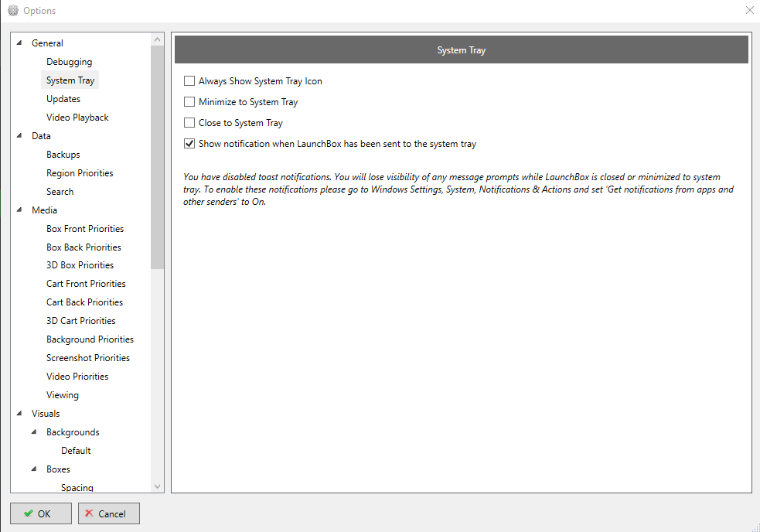Select Cart Front Priorities

pos(87,284)
